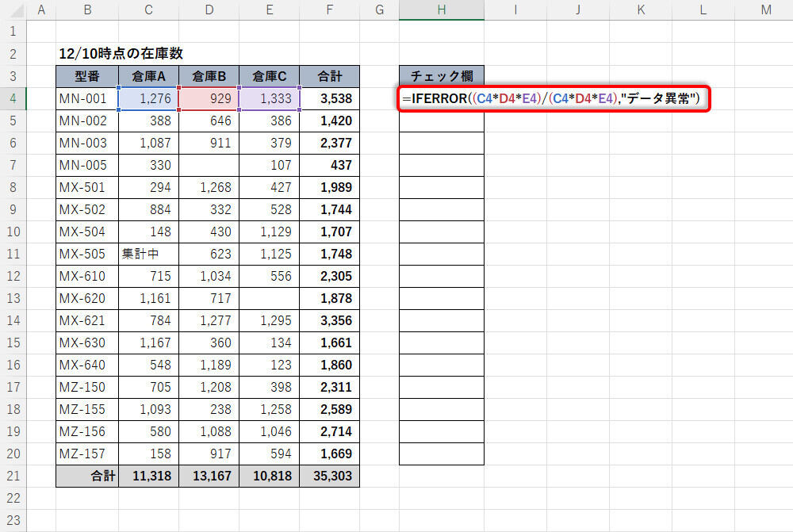Screen dimensions: 793x532
Task: Select cell with value 1,333
Action: click(270, 98)
